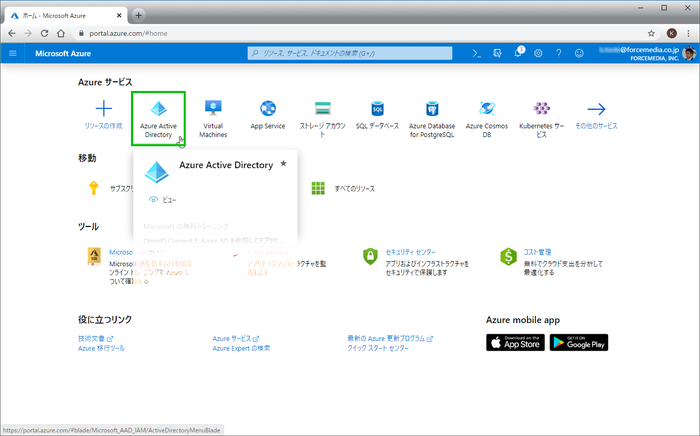Open Azure Active Directory service tile

[x=158, y=118]
